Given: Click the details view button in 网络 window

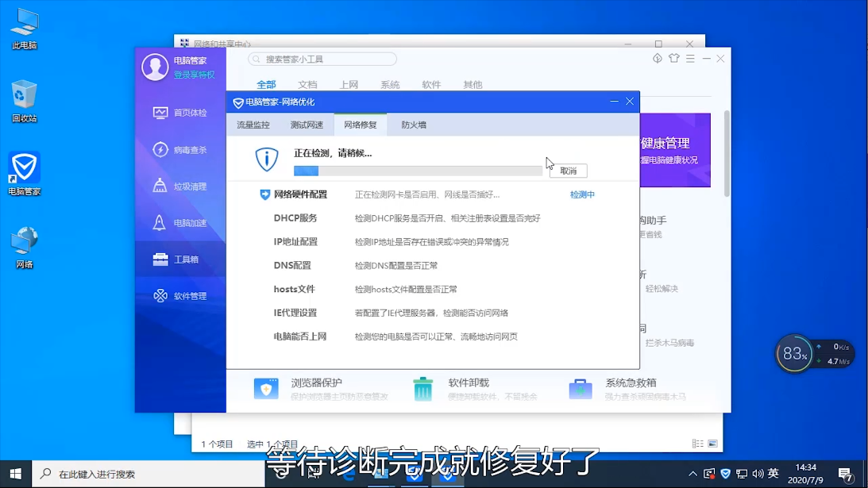Looking at the screenshot, I should [x=698, y=444].
